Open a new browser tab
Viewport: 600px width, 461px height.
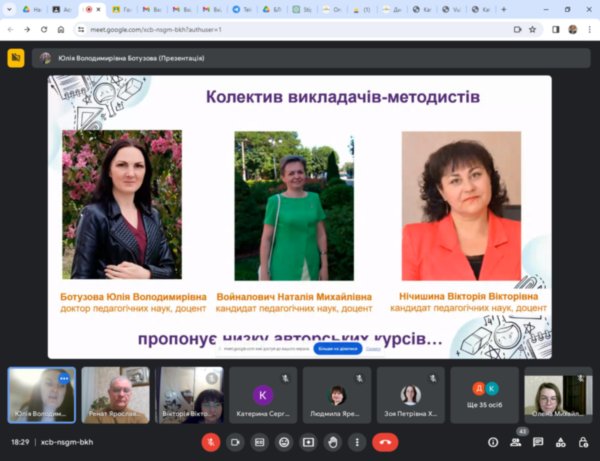(x=503, y=9)
